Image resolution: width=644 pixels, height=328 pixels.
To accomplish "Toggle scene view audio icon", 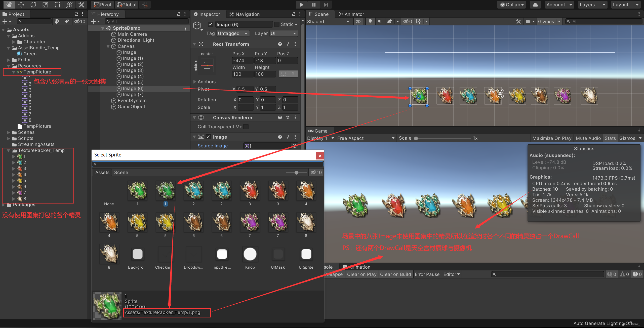I will tap(380, 21).
